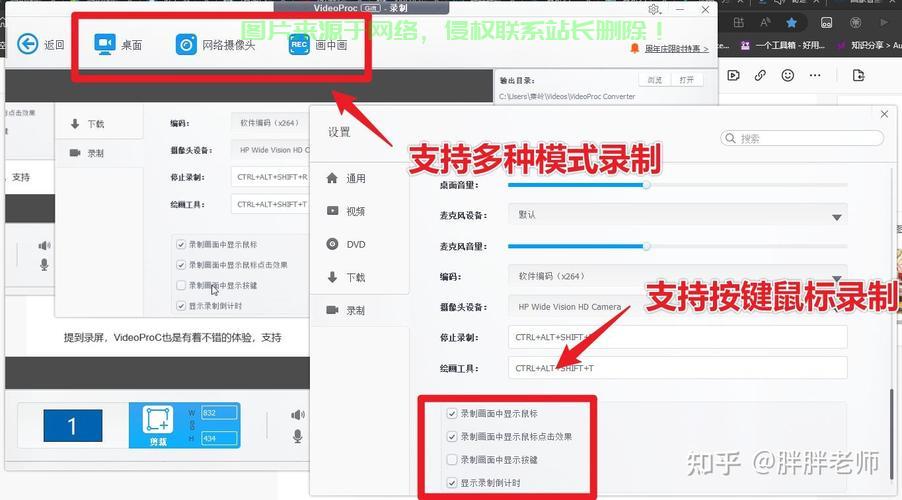Toggle 录制画面中显示鼠标点击效果 in back settings window
Screen dimensions: 902x500
181,265
